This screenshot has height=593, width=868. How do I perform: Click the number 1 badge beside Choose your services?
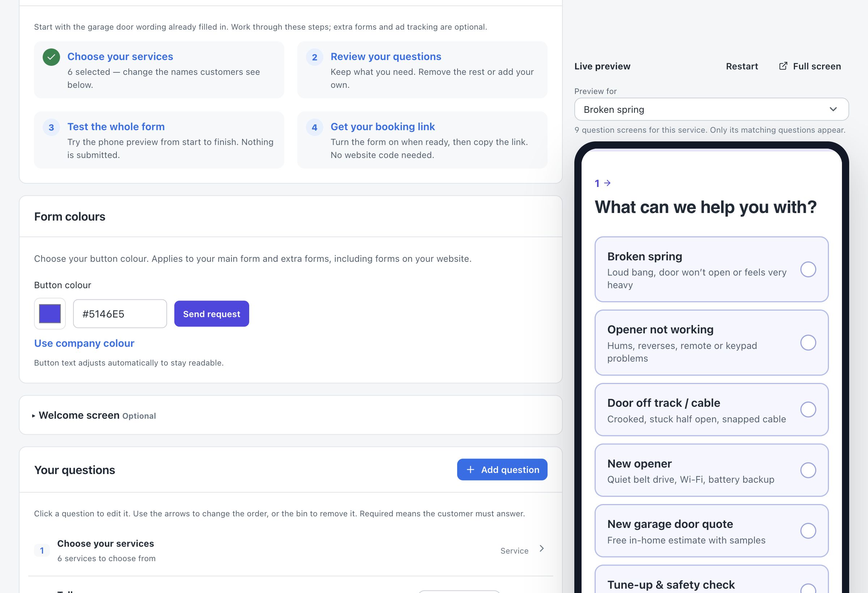42,550
